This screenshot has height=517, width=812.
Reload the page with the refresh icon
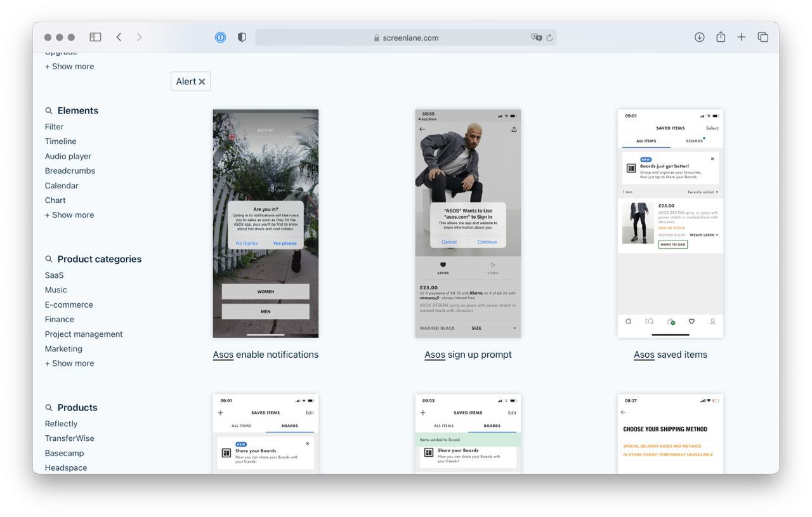coord(549,37)
